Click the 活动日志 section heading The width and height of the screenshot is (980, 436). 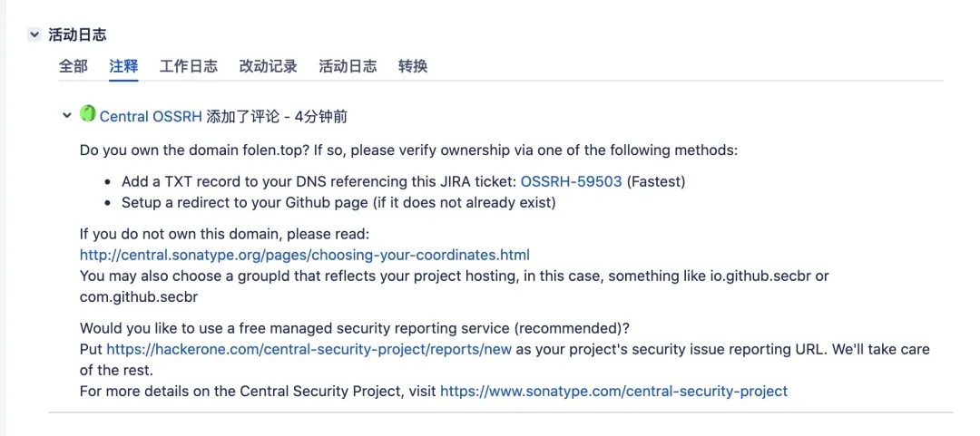(77, 34)
